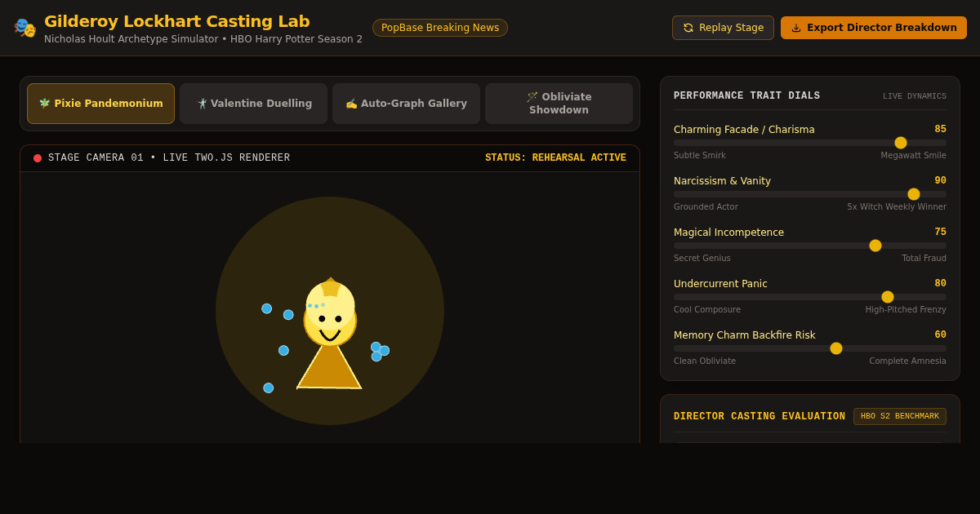Image resolution: width=980 pixels, height=514 pixels.
Task: Click the download icon in Export Director Breakdown
Action: [796, 28]
